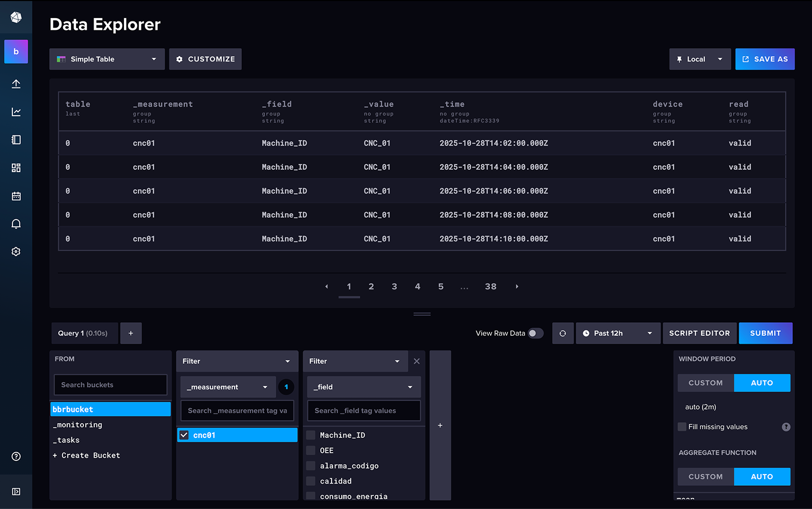Open Settings gear icon in sidebar
812x509 pixels.
[x=16, y=252]
